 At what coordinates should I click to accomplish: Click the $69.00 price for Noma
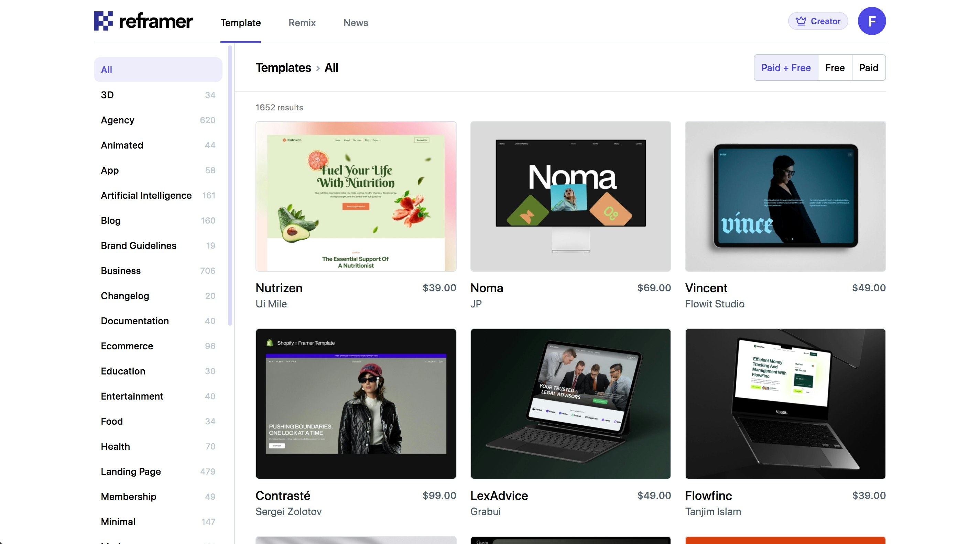coord(654,288)
